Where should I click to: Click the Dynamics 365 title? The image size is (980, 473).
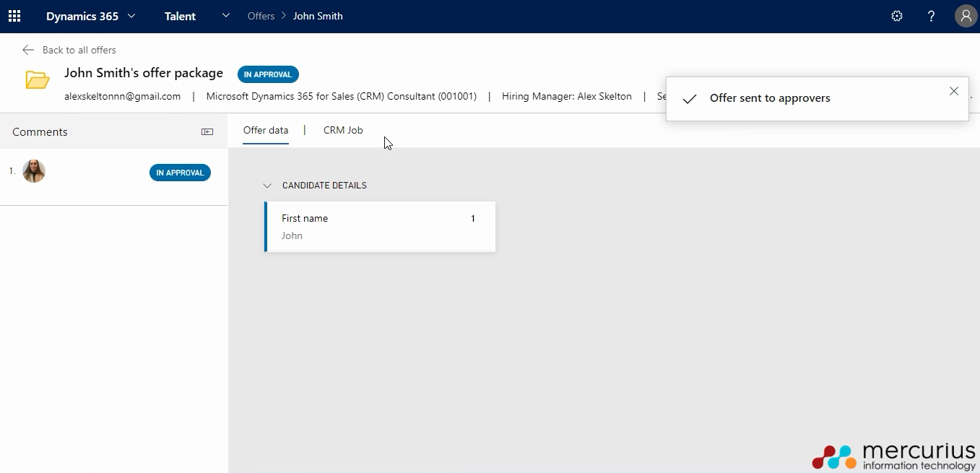(x=82, y=16)
